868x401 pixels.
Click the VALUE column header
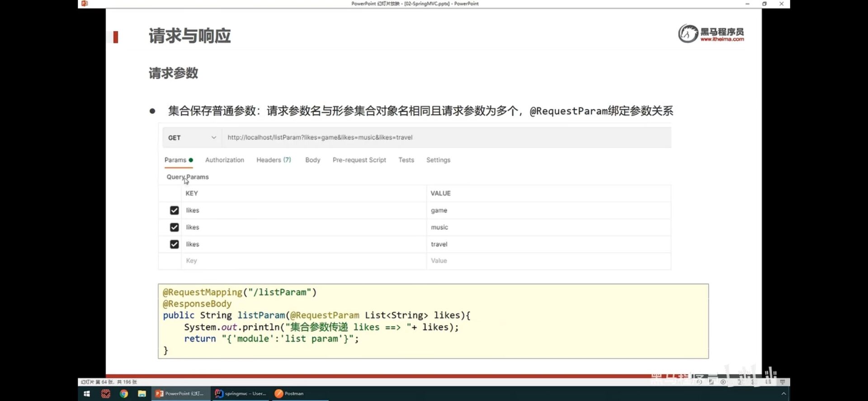[x=440, y=193]
